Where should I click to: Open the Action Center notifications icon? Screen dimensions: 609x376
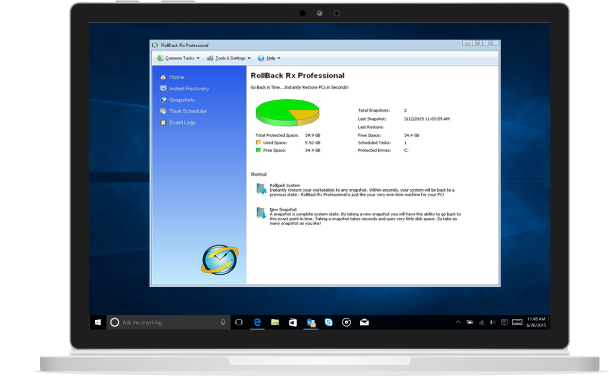[x=505, y=322]
